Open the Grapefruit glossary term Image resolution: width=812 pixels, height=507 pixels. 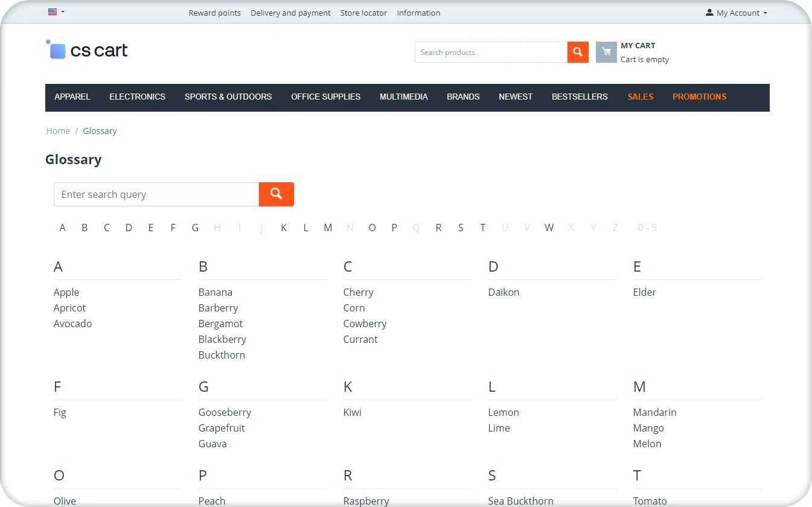point(222,428)
